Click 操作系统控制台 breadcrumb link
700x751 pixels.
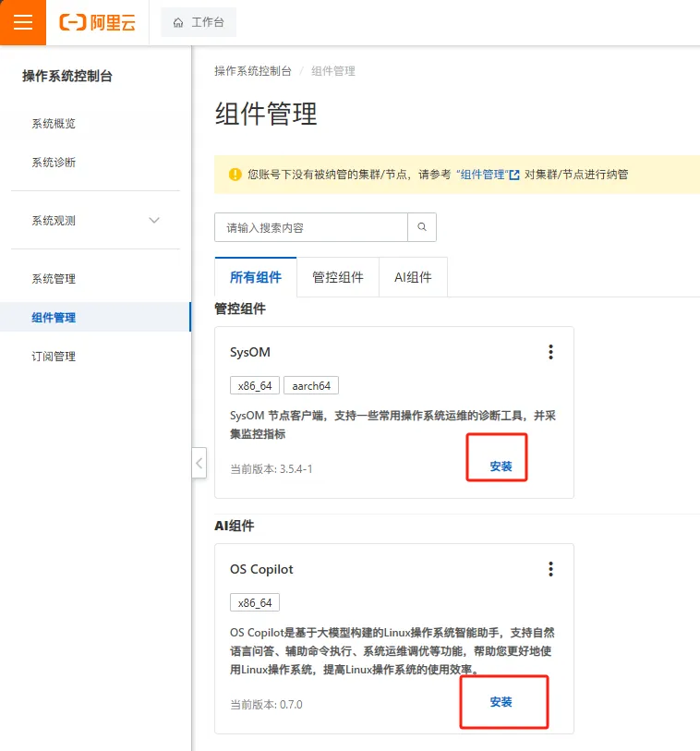click(253, 71)
